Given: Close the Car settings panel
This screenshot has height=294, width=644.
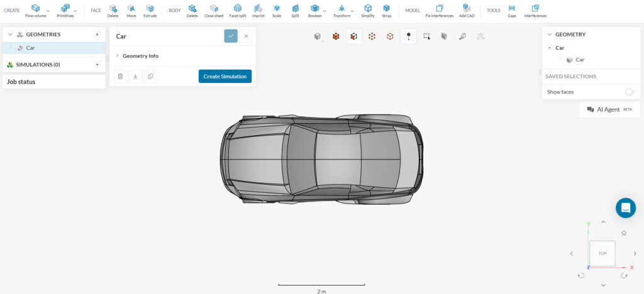Looking at the screenshot, I should tap(246, 36).
